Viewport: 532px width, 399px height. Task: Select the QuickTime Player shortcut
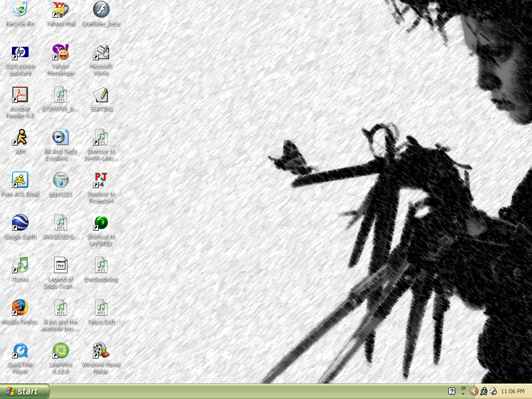(20, 351)
